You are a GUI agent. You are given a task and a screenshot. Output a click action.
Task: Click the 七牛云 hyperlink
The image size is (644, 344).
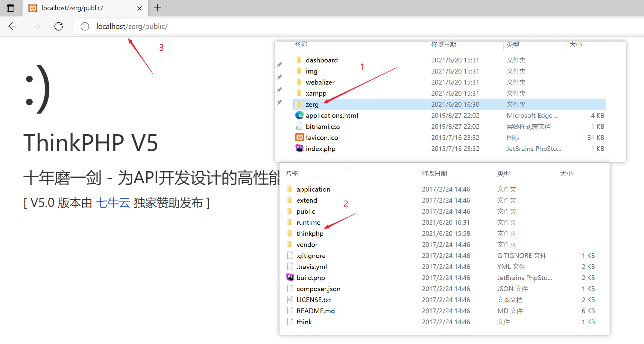coord(113,203)
